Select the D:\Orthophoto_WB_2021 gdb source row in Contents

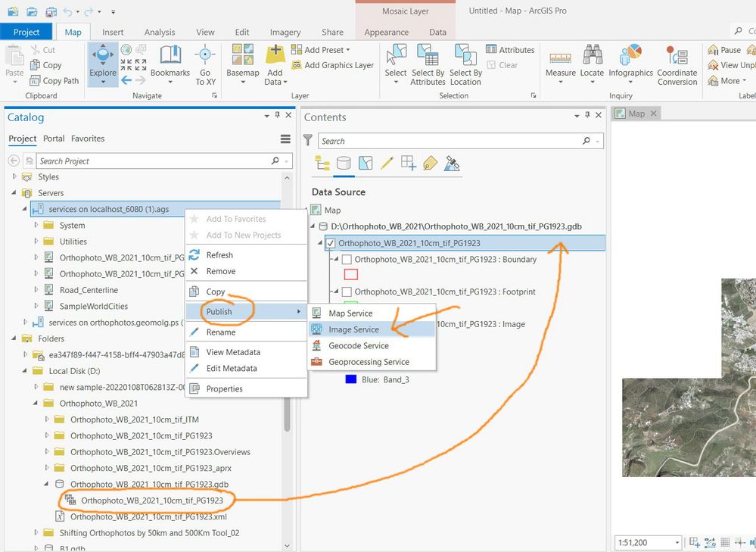tap(456, 226)
